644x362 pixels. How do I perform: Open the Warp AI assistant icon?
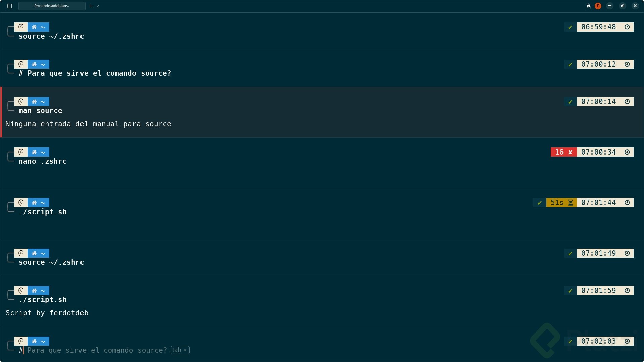coord(588,6)
